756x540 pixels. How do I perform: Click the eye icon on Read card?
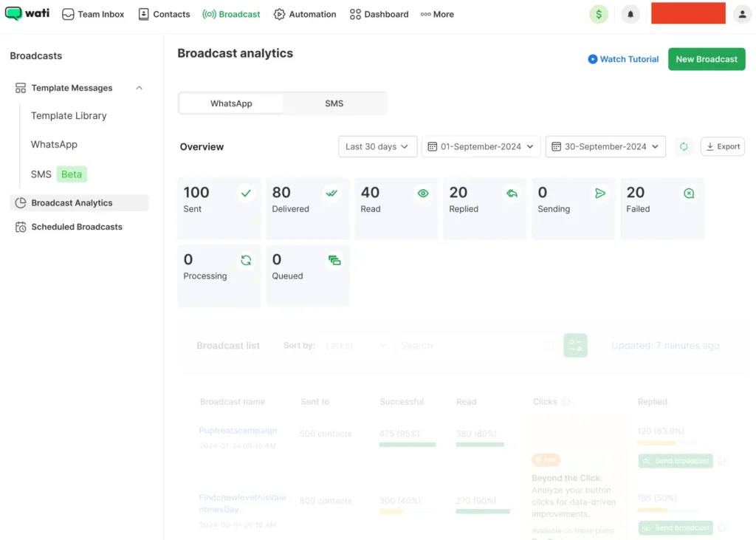[x=423, y=194]
